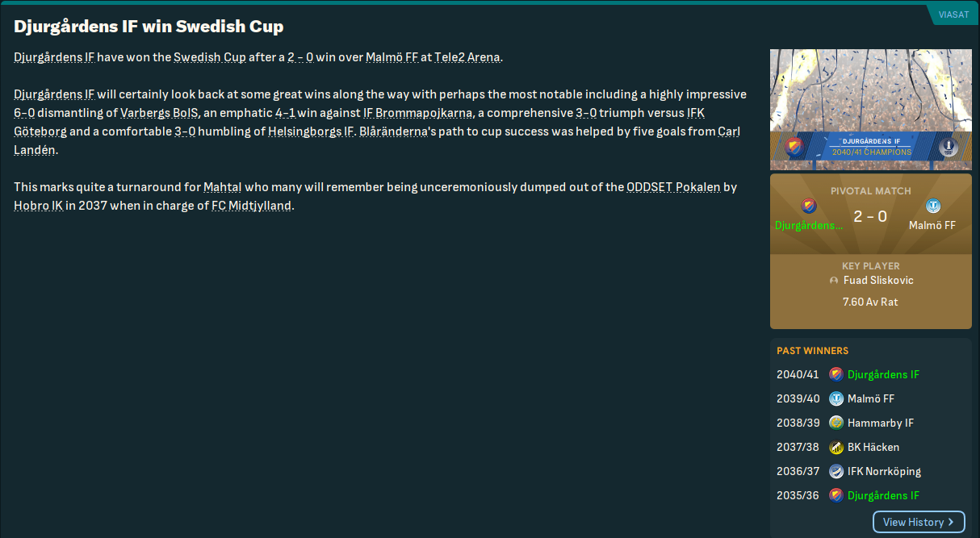Click Djurgårdens IF badge for 2040/41 winner
The height and width of the screenshot is (538, 980).
point(836,374)
